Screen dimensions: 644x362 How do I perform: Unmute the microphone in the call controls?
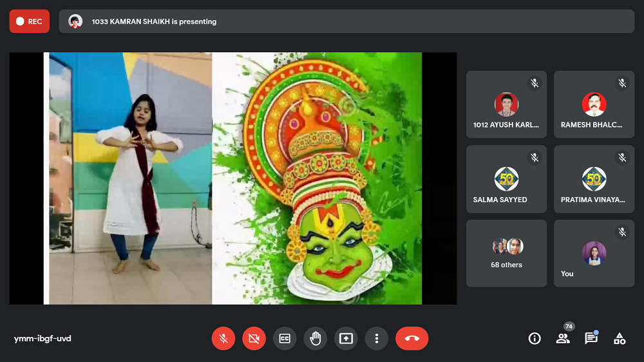pyautogui.click(x=223, y=338)
